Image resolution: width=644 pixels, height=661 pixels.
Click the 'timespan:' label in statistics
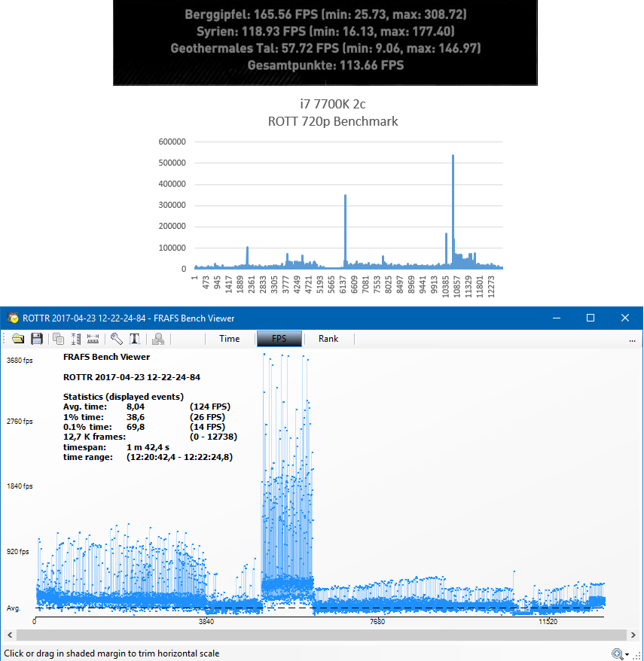(x=84, y=447)
